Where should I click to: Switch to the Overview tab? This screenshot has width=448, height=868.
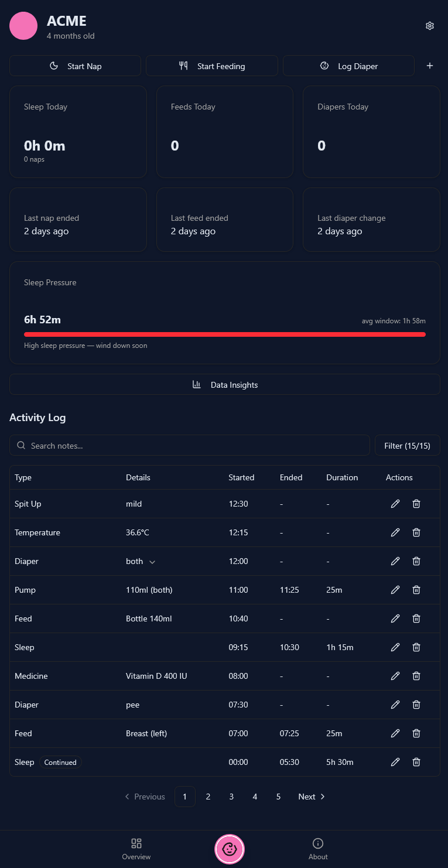pyautogui.click(x=136, y=849)
